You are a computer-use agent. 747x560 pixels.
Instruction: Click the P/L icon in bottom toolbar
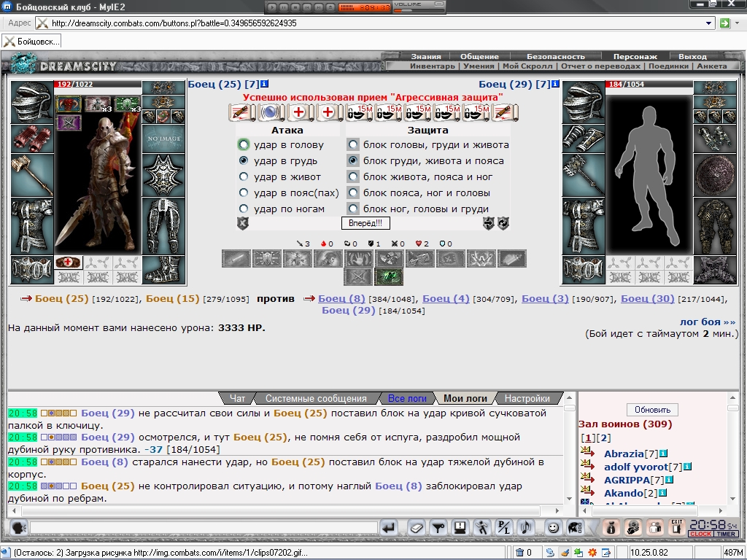pyautogui.click(x=504, y=528)
